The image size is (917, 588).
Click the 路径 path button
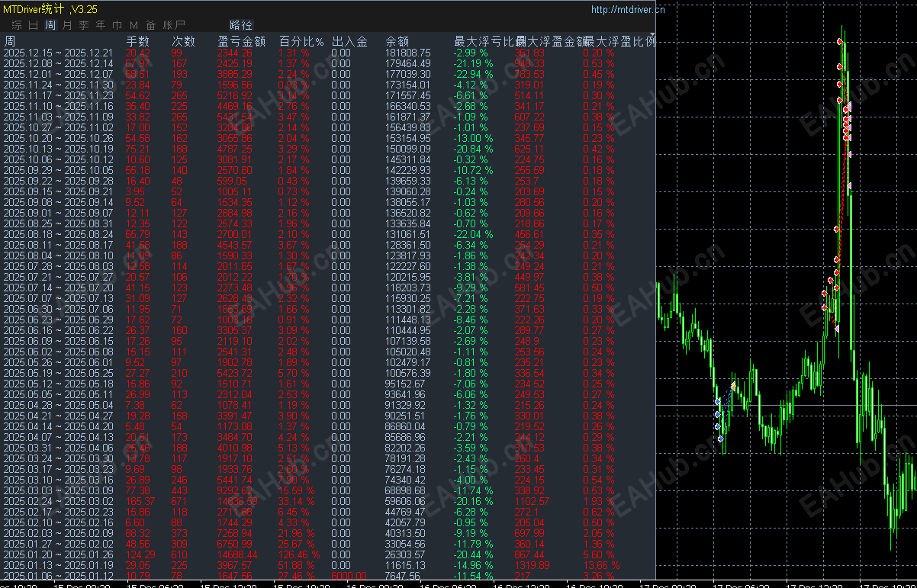241,25
